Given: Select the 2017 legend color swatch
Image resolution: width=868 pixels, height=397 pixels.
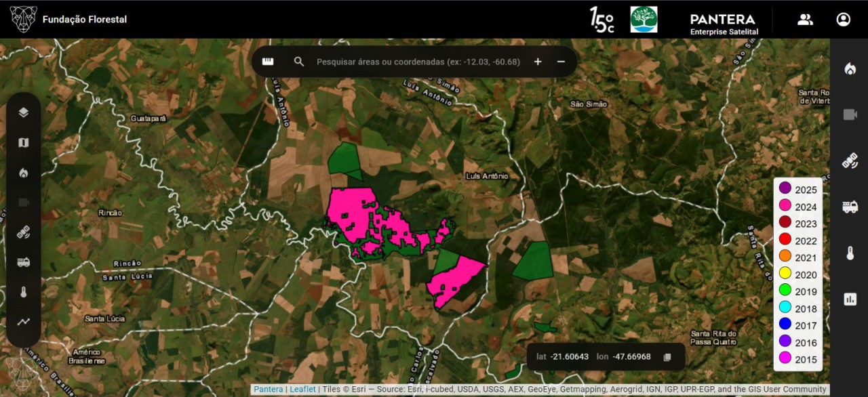Looking at the screenshot, I should click(x=785, y=324).
